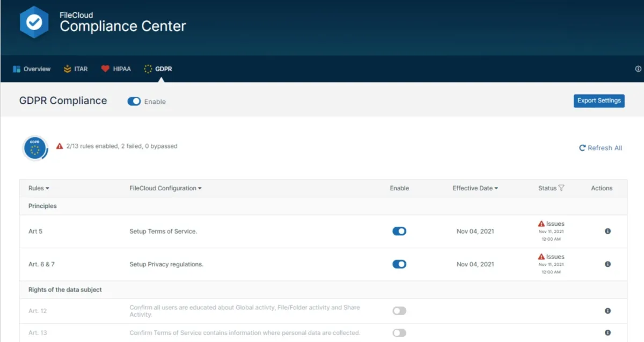644x342 pixels.
Task: Click the "Art. 6 & 7" rule name
Action: tap(41, 264)
